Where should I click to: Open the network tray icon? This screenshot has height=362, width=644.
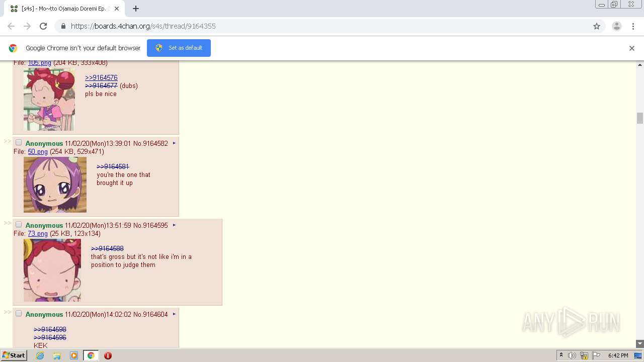tap(584, 355)
